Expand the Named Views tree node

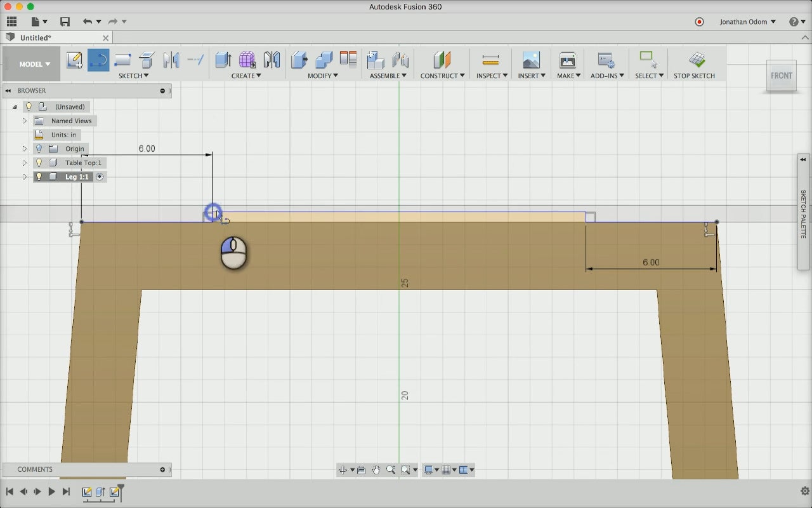[x=25, y=121]
